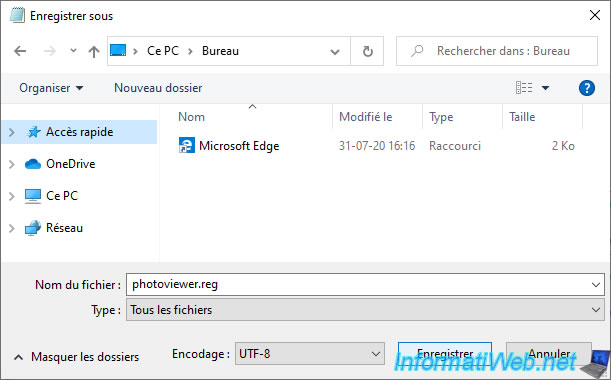The height and width of the screenshot is (380, 611).
Task: Collapse folders with Masquer les dossiers
Action: pos(77,357)
